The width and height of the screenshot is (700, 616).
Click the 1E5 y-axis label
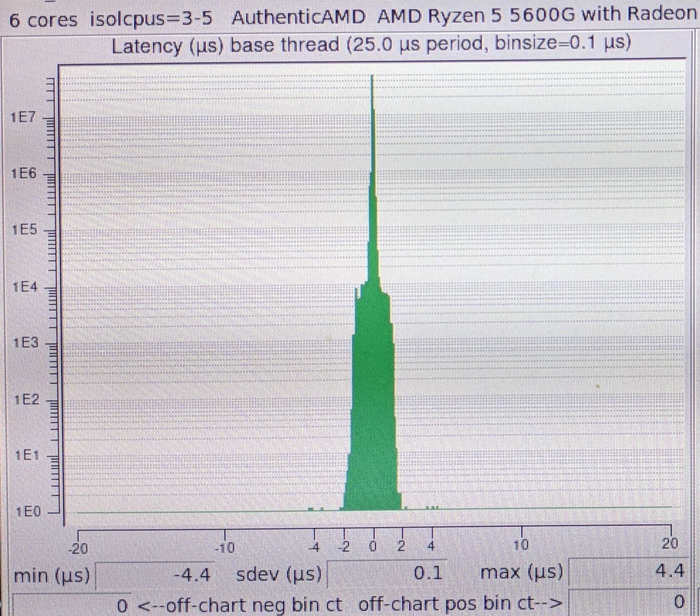pyautogui.click(x=24, y=230)
